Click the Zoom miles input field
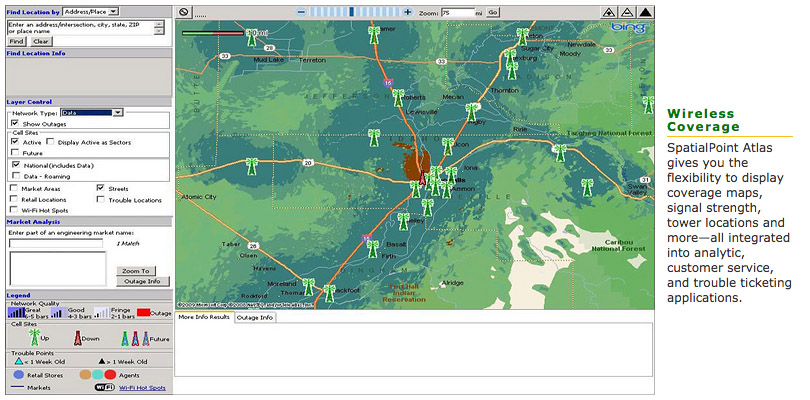The image size is (810, 400). [x=458, y=12]
